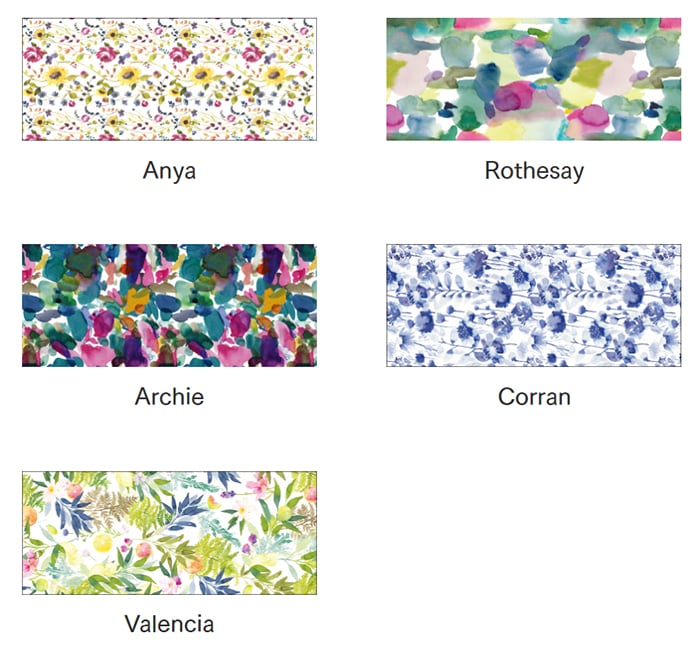
Task: Click the purple lavender sprig in Valencia
Action: point(228,494)
